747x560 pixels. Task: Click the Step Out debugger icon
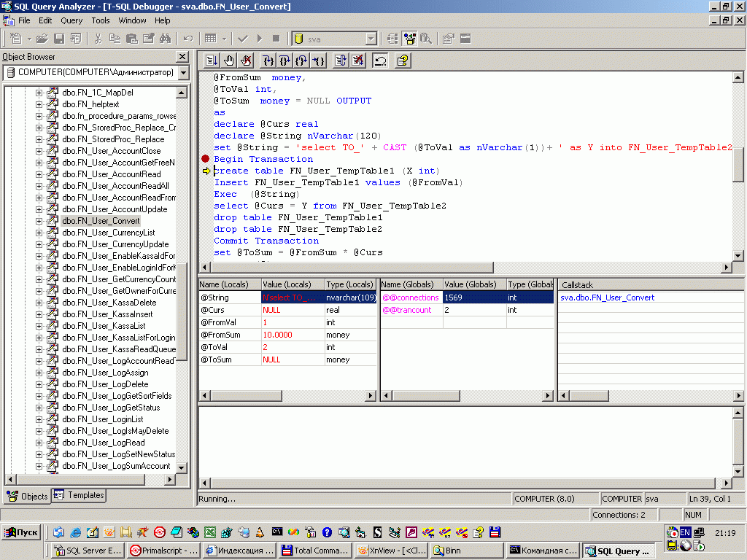(x=302, y=61)
